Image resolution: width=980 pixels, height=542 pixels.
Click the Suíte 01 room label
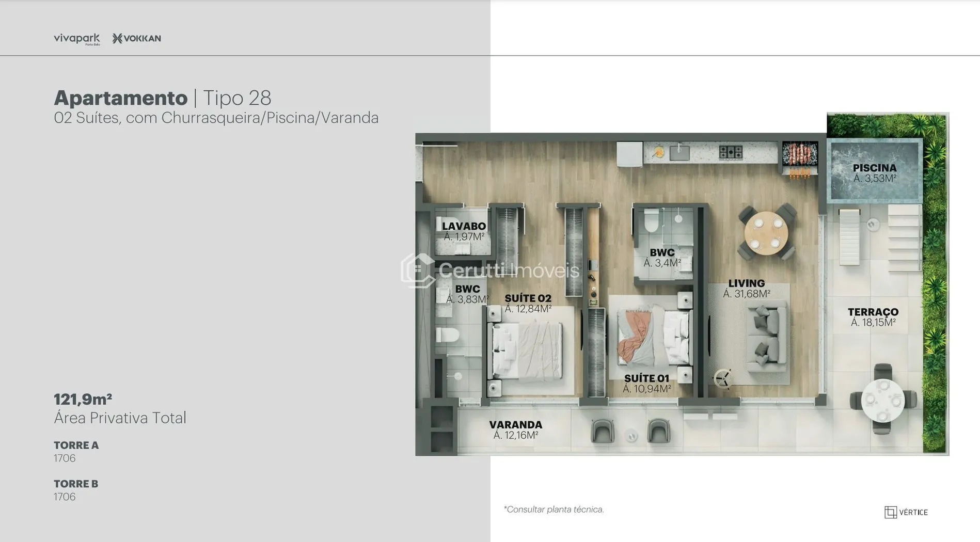tap(646, 384)
